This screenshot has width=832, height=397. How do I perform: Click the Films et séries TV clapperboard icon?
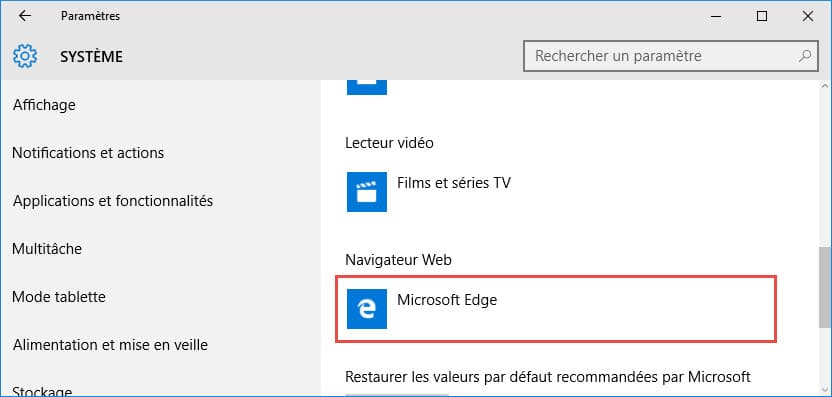(x=367, y=192)
